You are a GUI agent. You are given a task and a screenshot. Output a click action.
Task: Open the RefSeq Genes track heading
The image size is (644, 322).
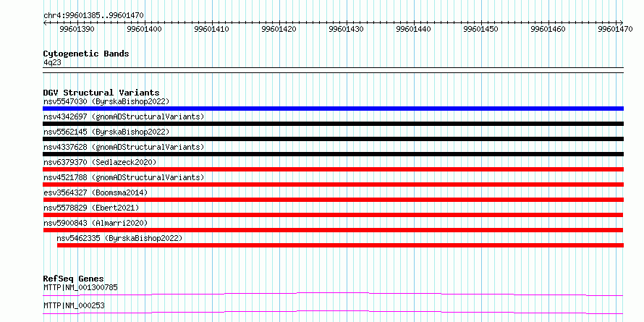(73, 279)
